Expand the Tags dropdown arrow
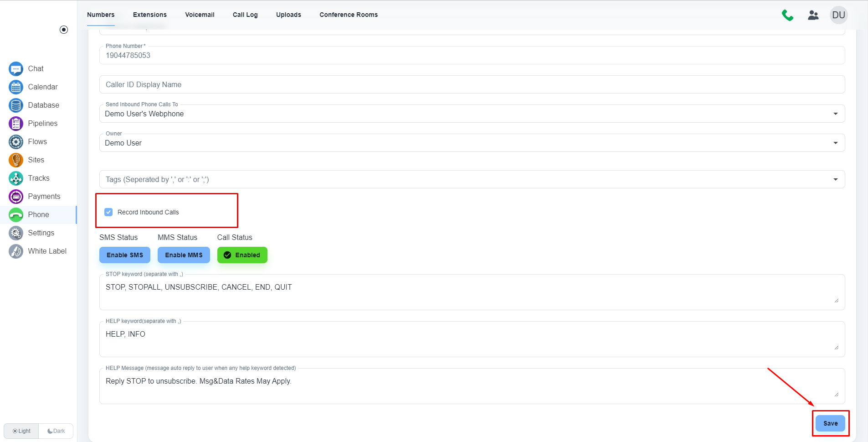This screenshot has width=868, height=442. coord(835,179)
